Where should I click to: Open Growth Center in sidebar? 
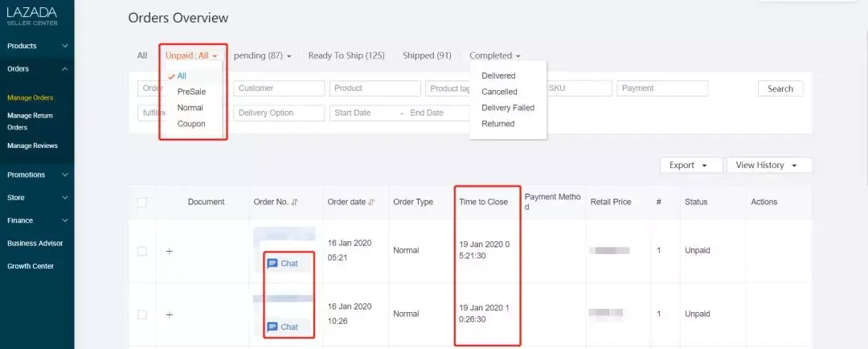point(31,266)
